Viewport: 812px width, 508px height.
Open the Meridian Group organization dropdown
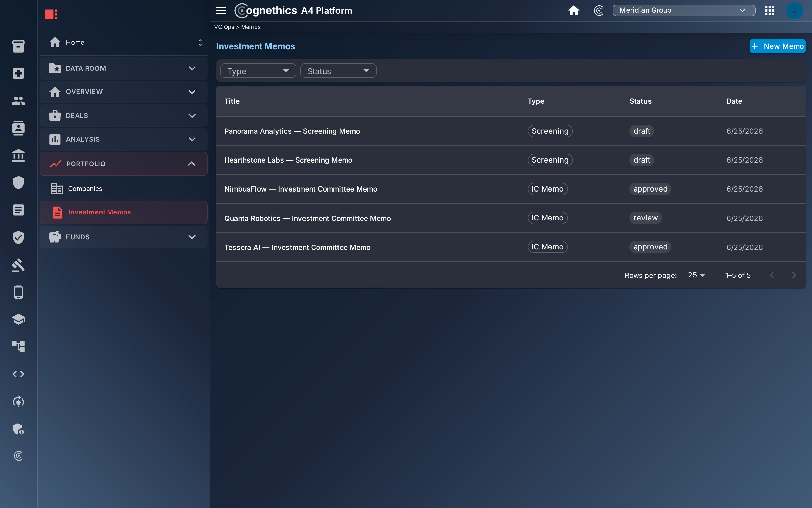[684, 10]
